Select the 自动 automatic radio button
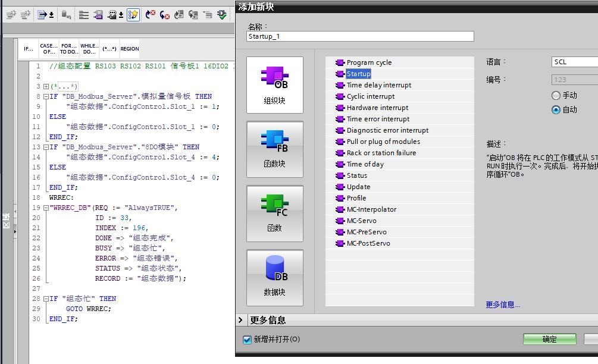This screenshot has height=364, width=598. pos(556,110)
